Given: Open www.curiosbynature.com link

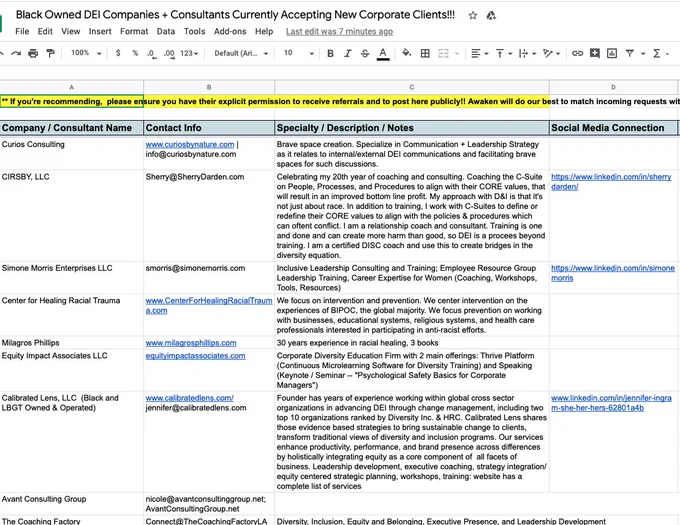Looking at the screenshot, I should tap(190, 144).
